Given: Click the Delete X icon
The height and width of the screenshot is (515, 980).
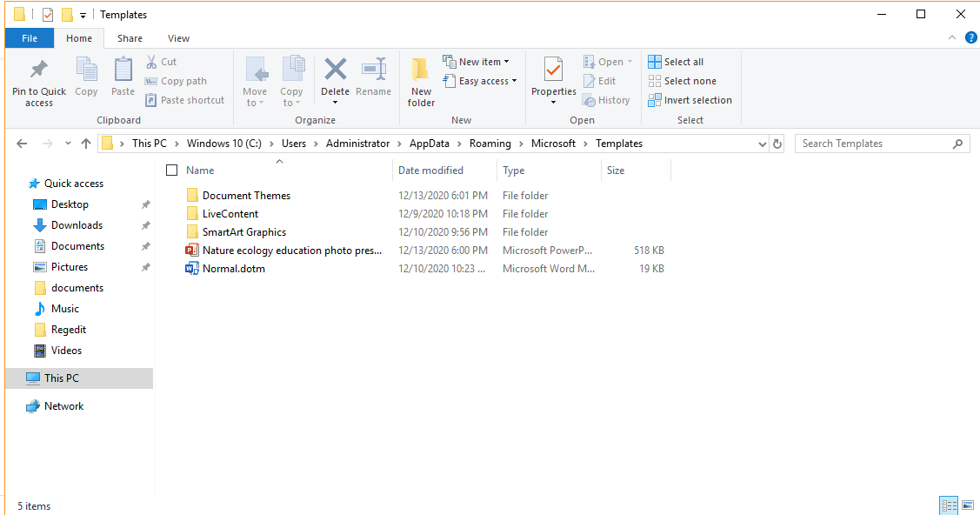Looking at the screenshot, I should [x=335, y=69].
